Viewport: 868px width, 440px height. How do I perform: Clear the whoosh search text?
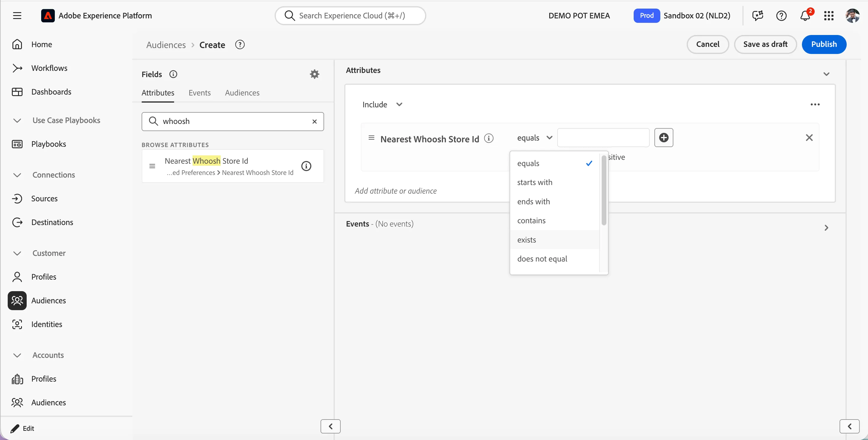[314, 121]
